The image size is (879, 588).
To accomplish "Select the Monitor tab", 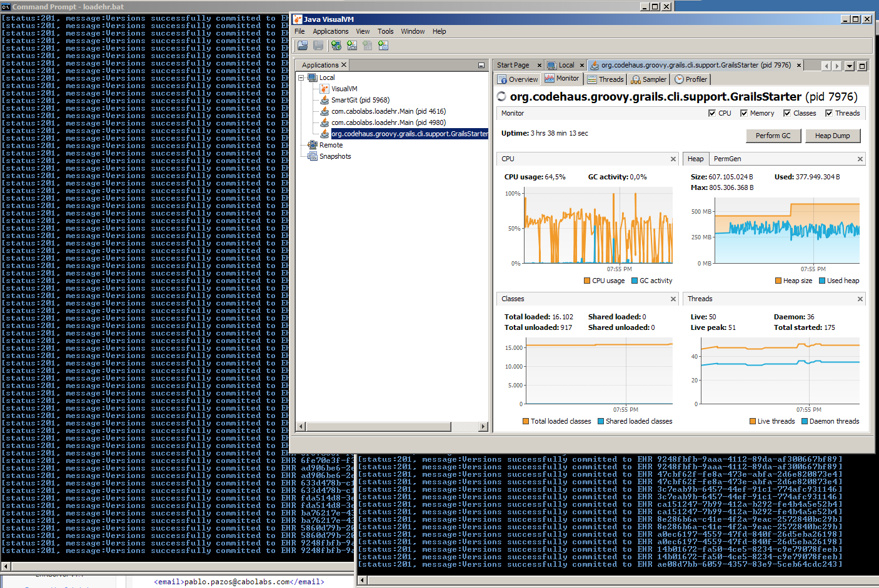I will click(x=562, y=78).
